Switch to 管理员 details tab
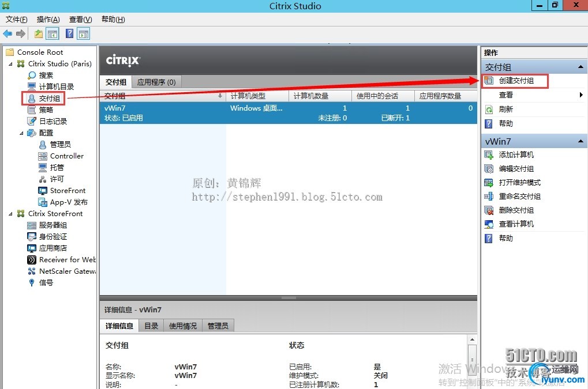Screen dimensions: 588x389 click(x=218, y=326)
